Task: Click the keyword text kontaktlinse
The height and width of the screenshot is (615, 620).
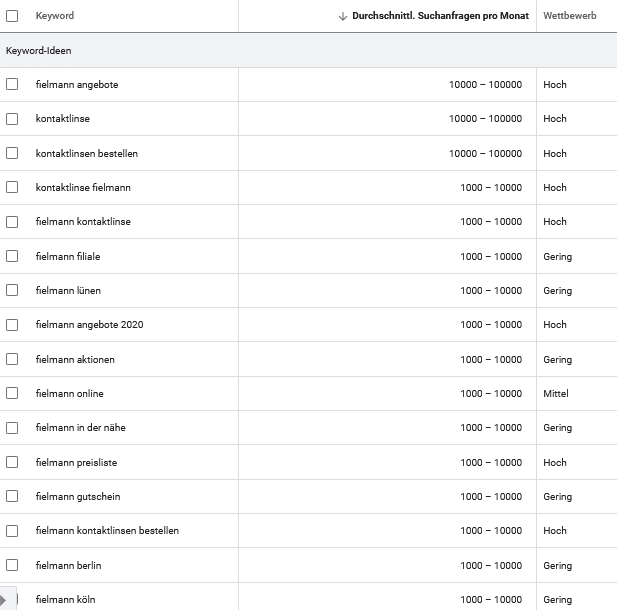Action: (x=62, y=119)
